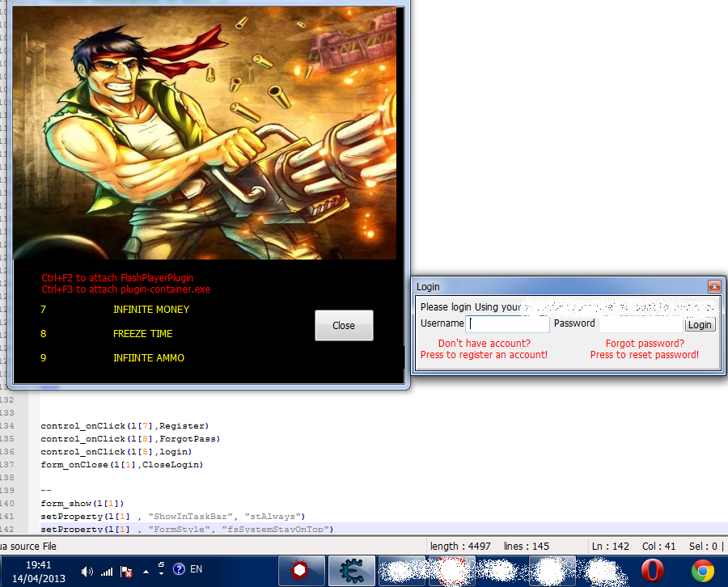This screenshot has height=587, width=728.
Task: Click the Login dialog title bar
Action: pos(560,287)
